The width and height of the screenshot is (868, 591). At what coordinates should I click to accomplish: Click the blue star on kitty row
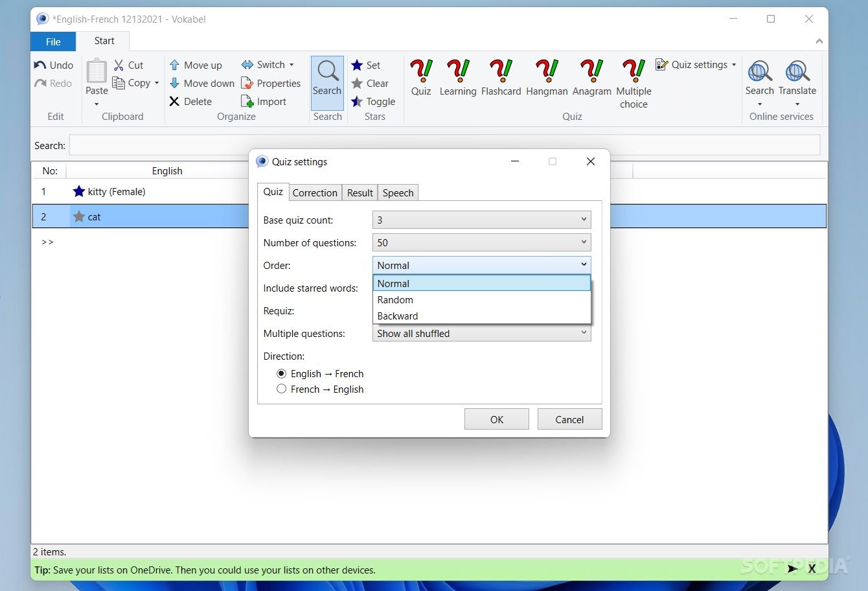(79, 191)
